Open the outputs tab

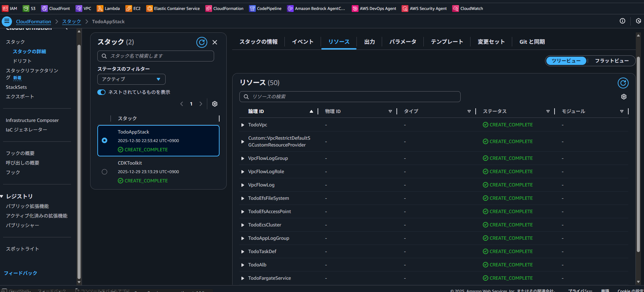[x=369, y=42]
